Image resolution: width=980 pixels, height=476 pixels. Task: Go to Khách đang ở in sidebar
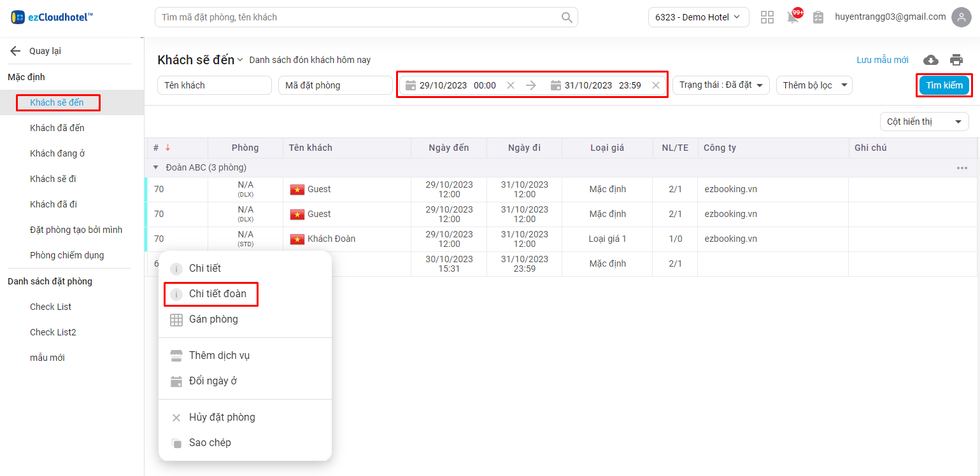tap(57, 153)
